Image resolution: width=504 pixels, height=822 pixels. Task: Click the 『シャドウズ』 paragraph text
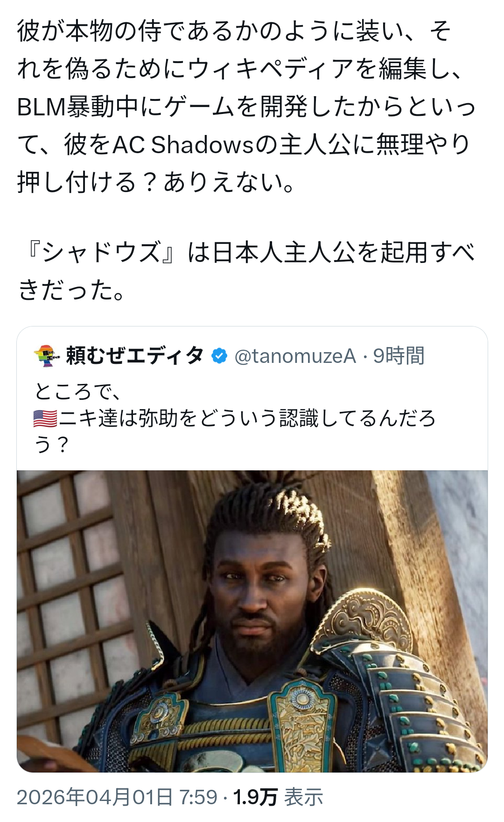(246, 271)
